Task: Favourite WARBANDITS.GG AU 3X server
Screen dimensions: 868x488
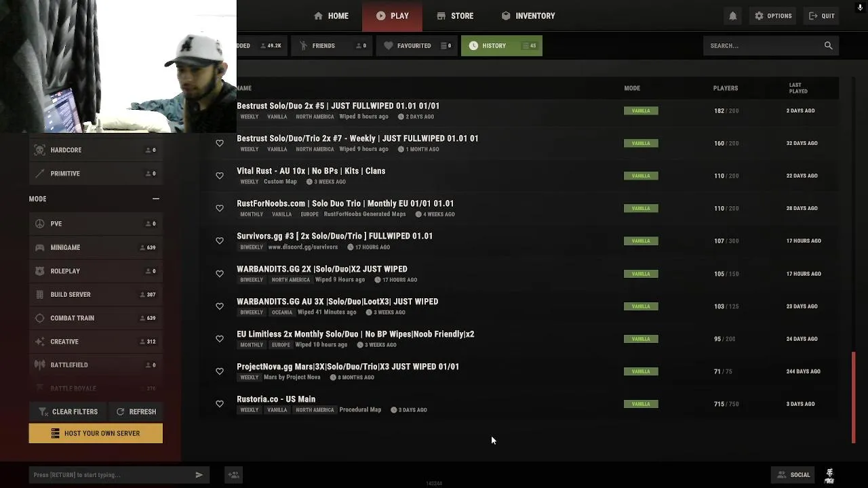Action: tap(220, 306)
